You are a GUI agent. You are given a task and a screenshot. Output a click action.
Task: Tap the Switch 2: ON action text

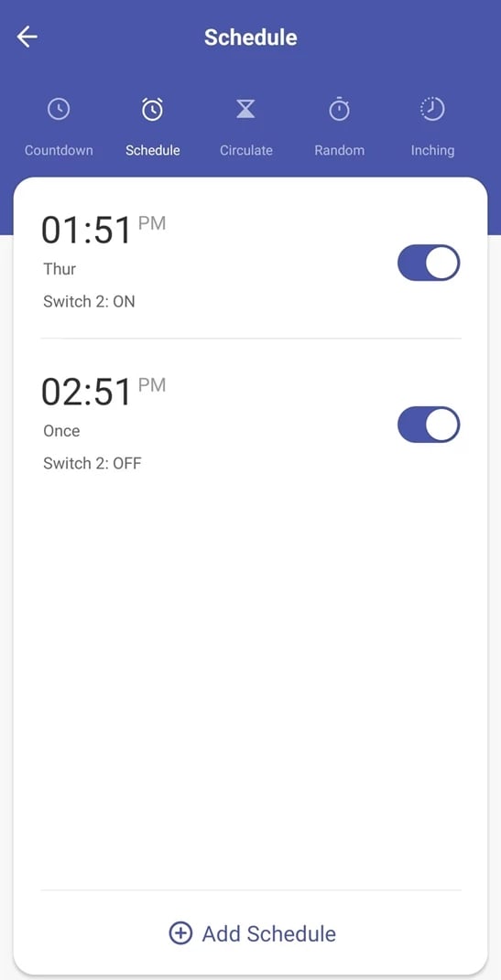tap(89, 302)
